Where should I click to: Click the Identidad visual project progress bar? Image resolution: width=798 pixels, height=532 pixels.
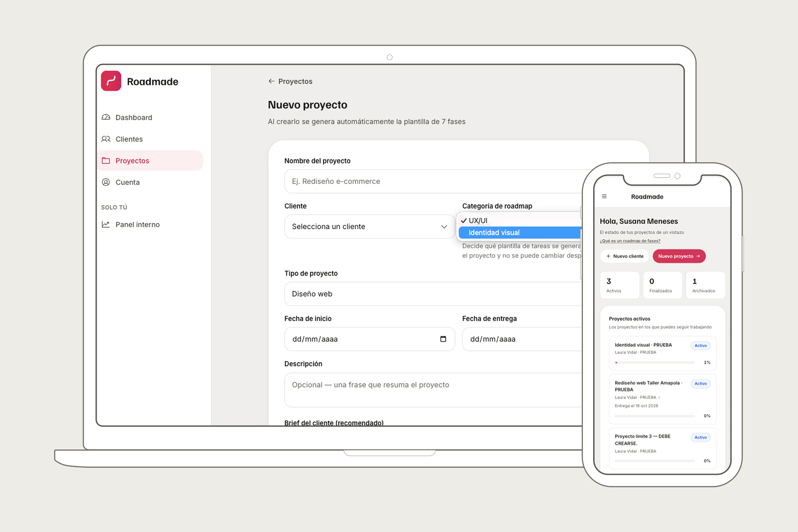(655, 363)
